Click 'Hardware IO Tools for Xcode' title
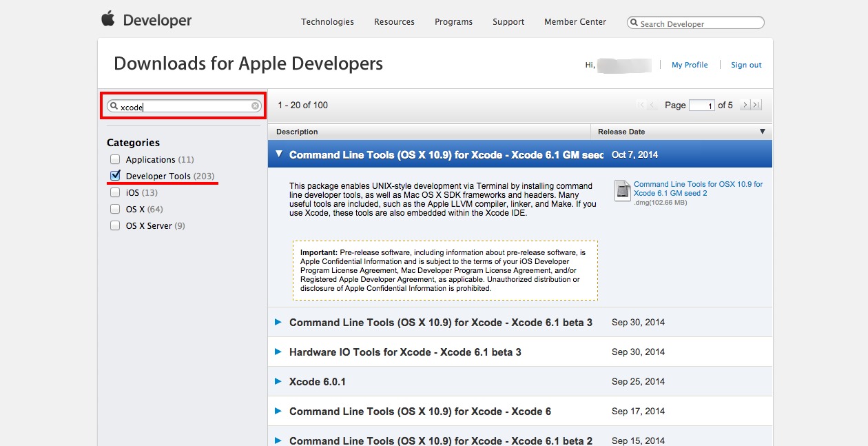Image resolution: width=868 pixels, height=446 pixels. pos(405,352)
